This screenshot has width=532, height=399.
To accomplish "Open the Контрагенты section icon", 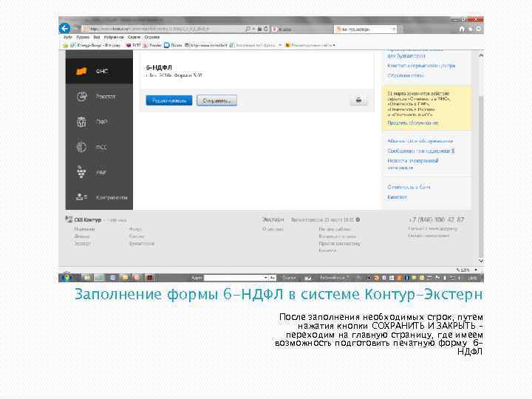I will click(x=81, y=197).
